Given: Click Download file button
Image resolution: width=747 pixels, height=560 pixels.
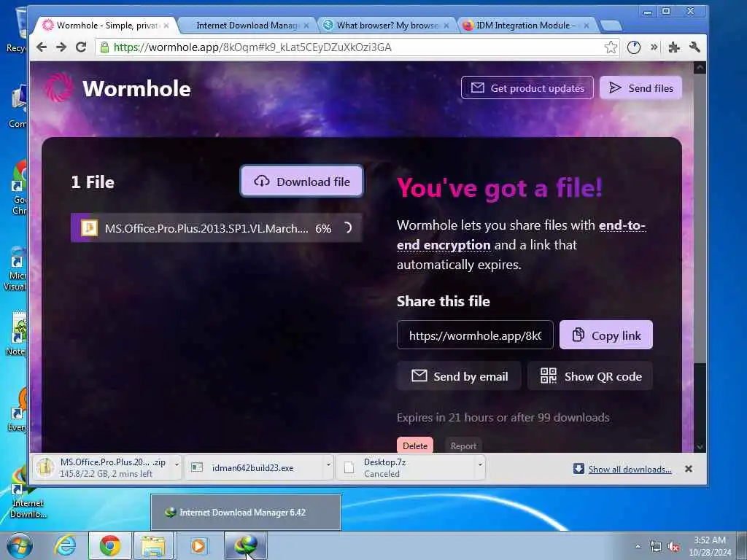Looking at the screenshot, I should click(x=301, y=181).
